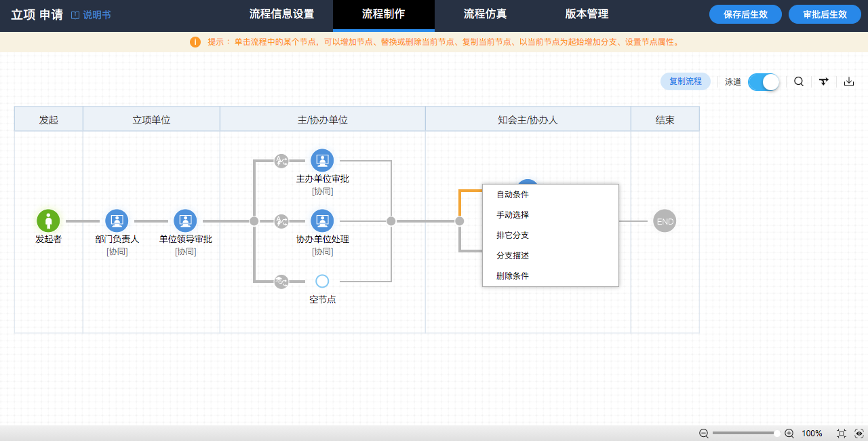868x441 pixels.
Task: Click the flow direction arrow icon
Action: (824, 81)
